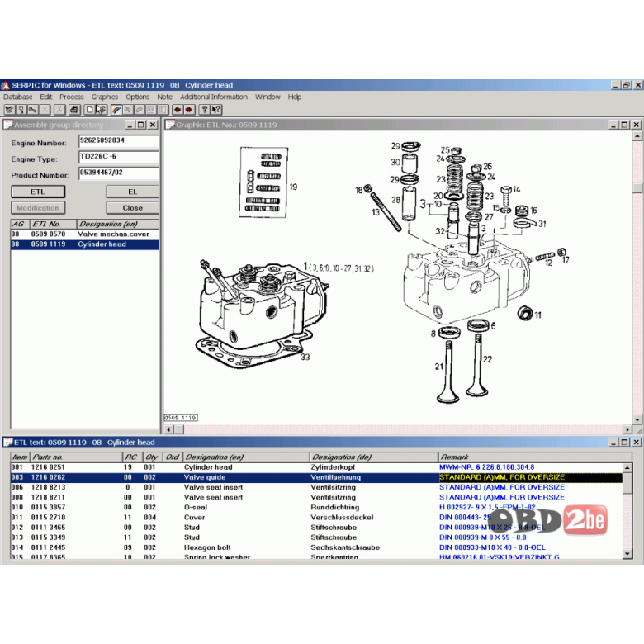Click the engine selection toolbar icon
This screenshot has height=644, width=644.
(x=9, y=110)
